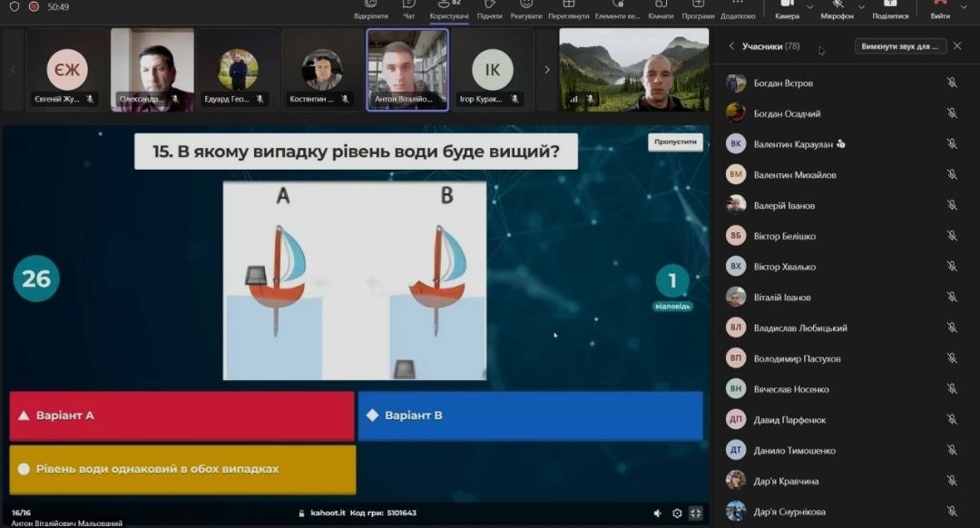
Task: Toggle Kahoot sound volume icon
Action: click(658, 513)
